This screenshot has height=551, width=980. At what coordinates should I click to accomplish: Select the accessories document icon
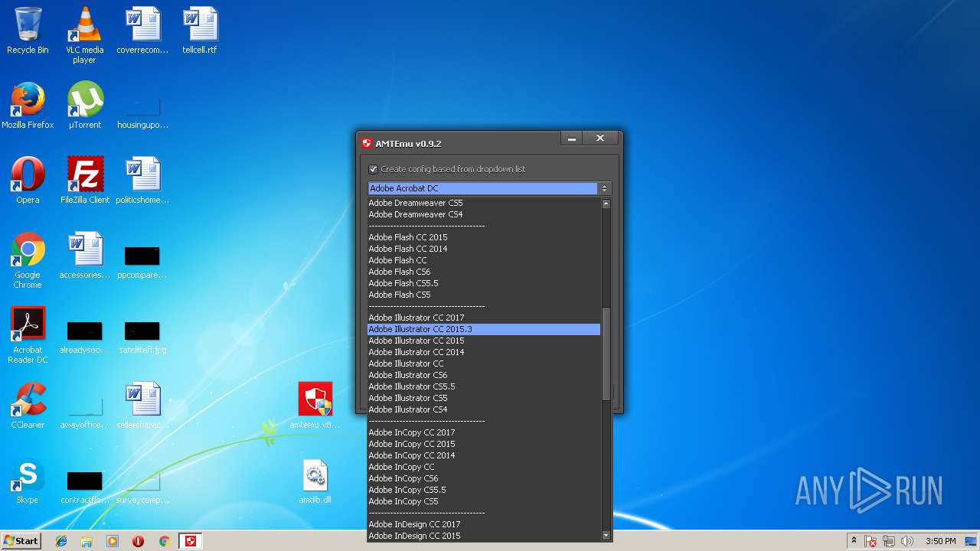pyautogui.click(x=85, y=256)
